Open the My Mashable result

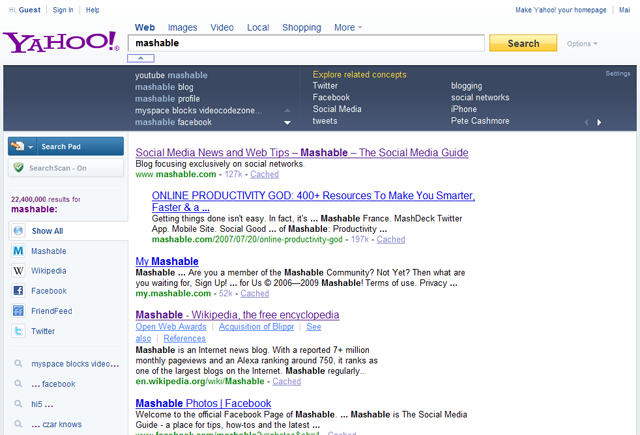click(167, 261)
